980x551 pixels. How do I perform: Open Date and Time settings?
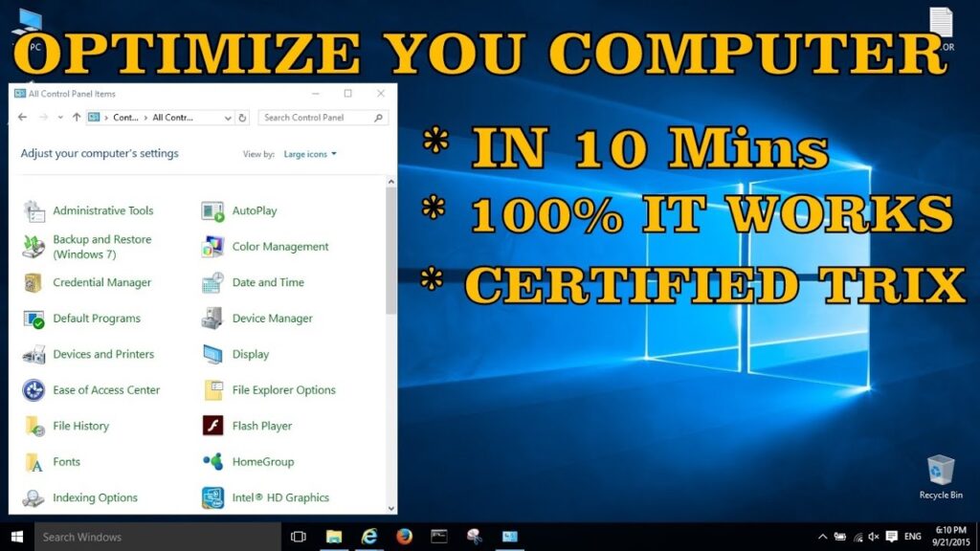(x=269, y=282)
